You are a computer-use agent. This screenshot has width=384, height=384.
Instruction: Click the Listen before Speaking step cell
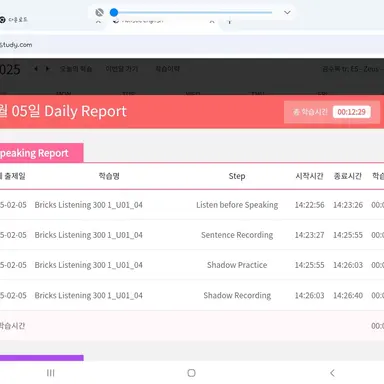pos(237,205)
